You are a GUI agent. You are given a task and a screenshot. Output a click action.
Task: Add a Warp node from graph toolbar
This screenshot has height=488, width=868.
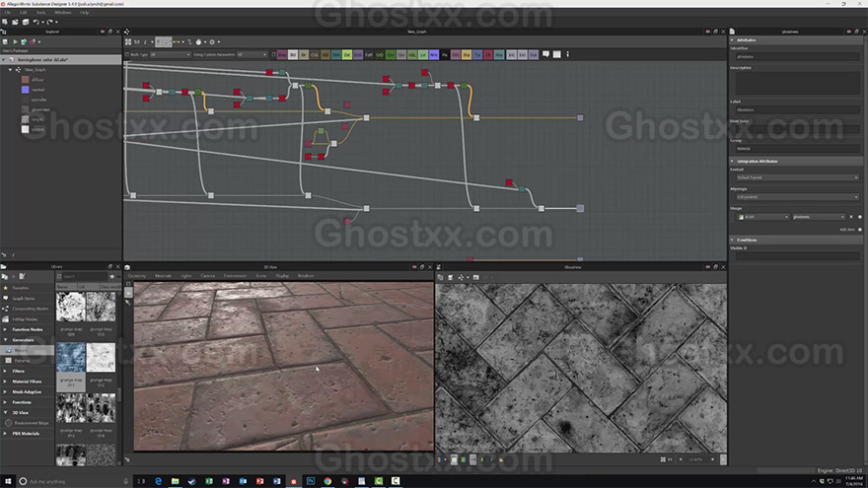tap(499, 55)
